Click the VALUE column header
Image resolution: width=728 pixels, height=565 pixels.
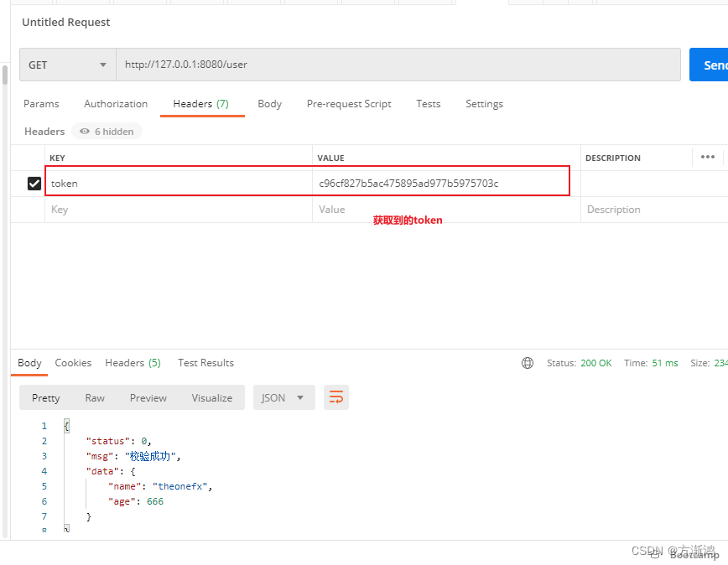(x=330, y=158)
